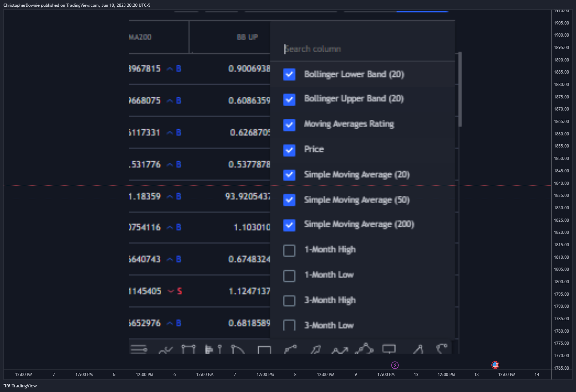The image size is (576, 392).
Task: Open the TradingView logo link
Action: 20,386
